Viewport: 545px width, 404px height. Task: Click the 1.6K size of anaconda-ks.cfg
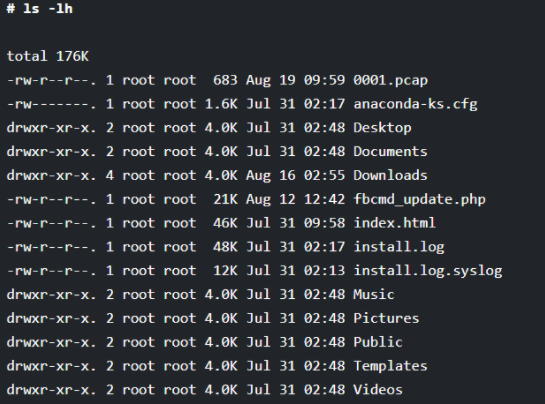[x=221, y=104]
